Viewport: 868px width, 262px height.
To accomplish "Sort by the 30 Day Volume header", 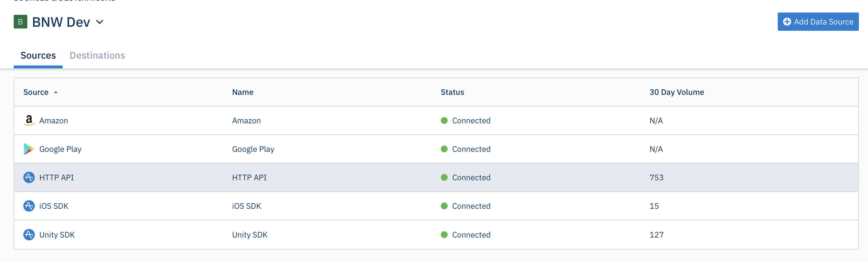I will 677,92.
